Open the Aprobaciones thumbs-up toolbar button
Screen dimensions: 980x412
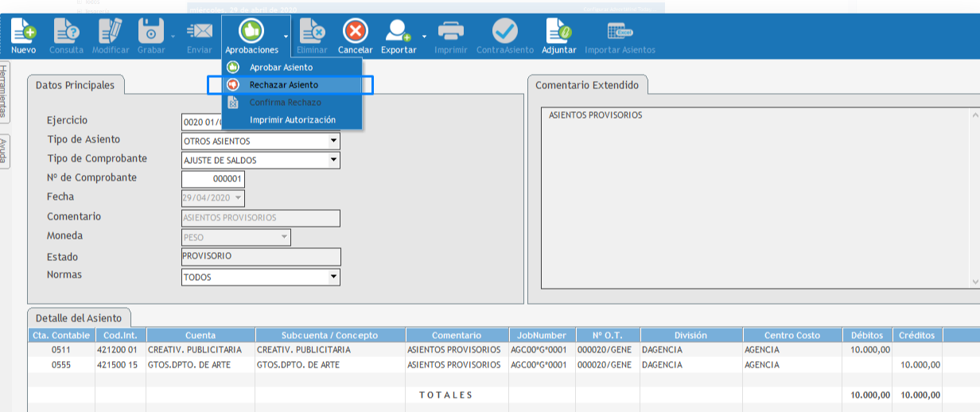[251, 32]
